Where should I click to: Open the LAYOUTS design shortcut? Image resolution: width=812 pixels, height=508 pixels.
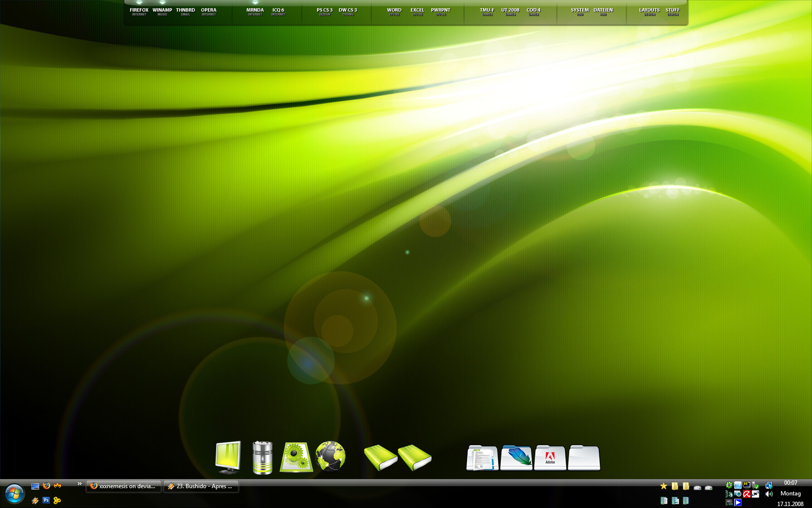pyautogui.click(x=650, y=12)
